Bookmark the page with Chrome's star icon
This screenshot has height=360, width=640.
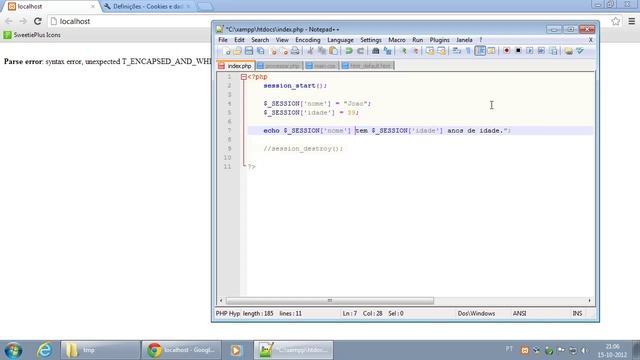[616, 21]
